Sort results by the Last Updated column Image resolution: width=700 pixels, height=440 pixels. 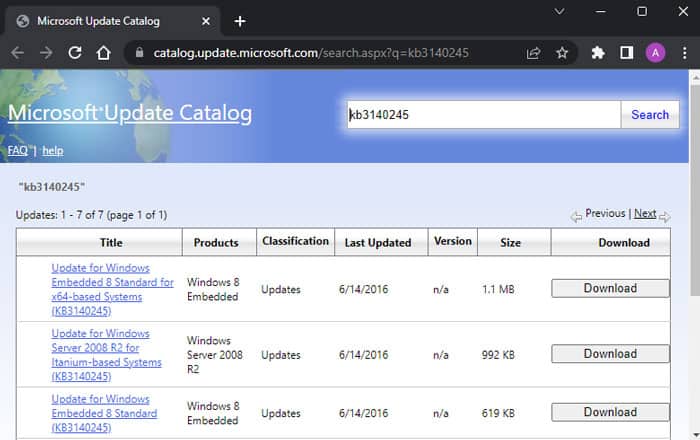click(x=378, y=242)
